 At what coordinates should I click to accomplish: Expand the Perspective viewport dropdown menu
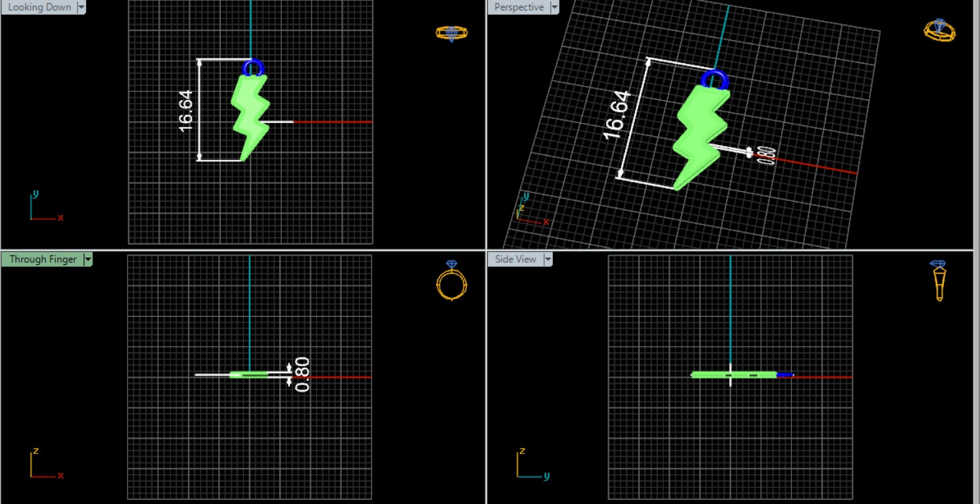tap(554, 7)
